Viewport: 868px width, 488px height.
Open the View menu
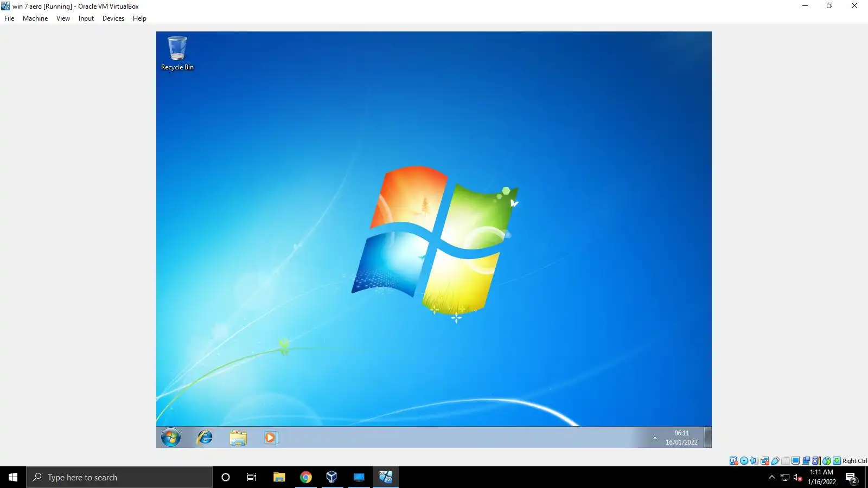tap(63, 18)
